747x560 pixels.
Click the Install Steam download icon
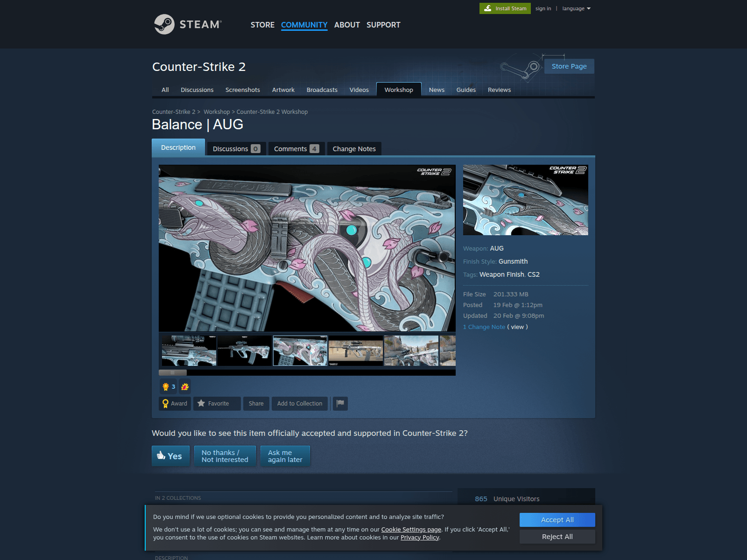coord(487,8)
